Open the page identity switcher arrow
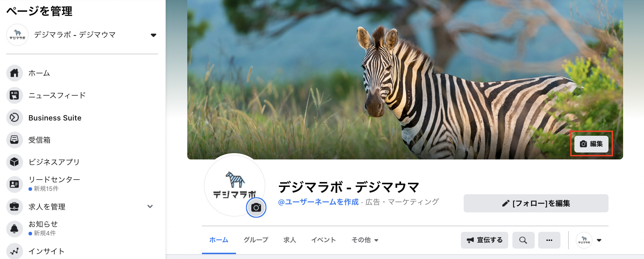 pos(599,240)
